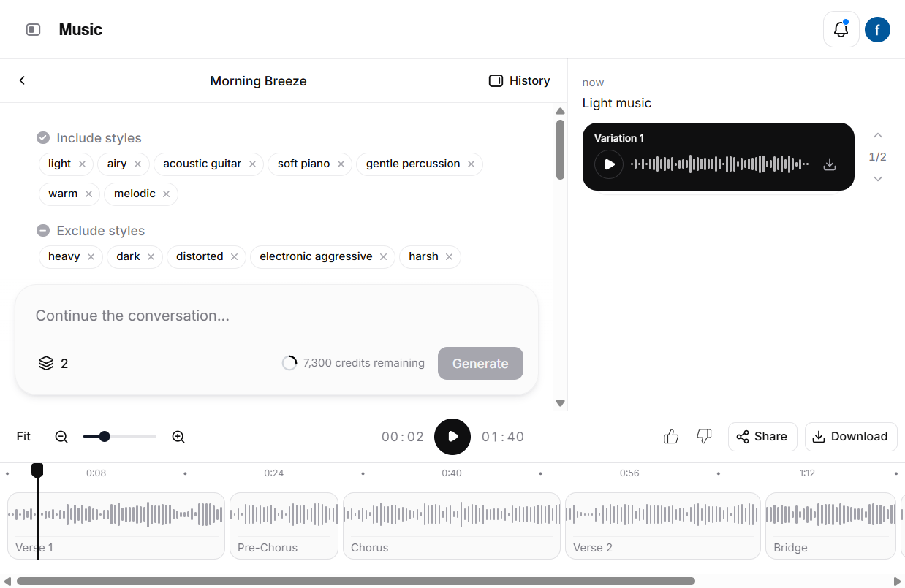Remove the 'soft piano' style tag

(341, 164)
